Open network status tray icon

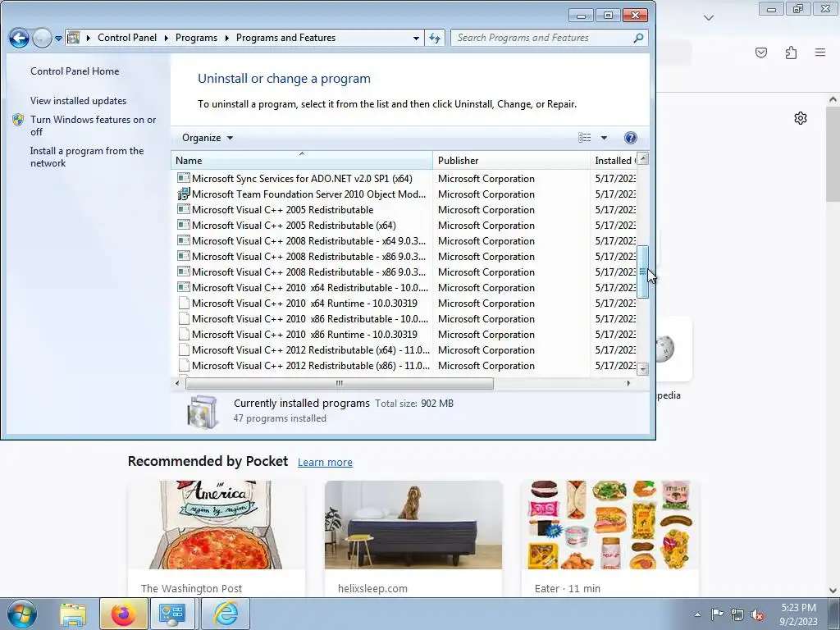click(737, 614)
